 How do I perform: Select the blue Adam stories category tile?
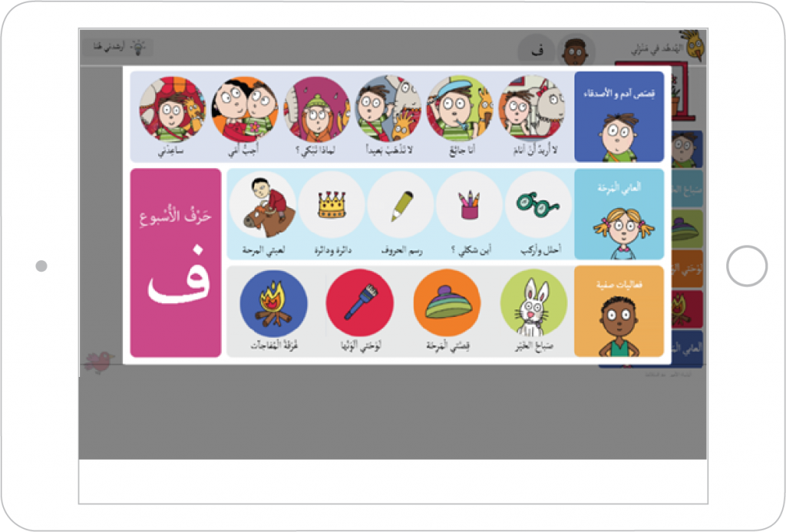[619, 117]
